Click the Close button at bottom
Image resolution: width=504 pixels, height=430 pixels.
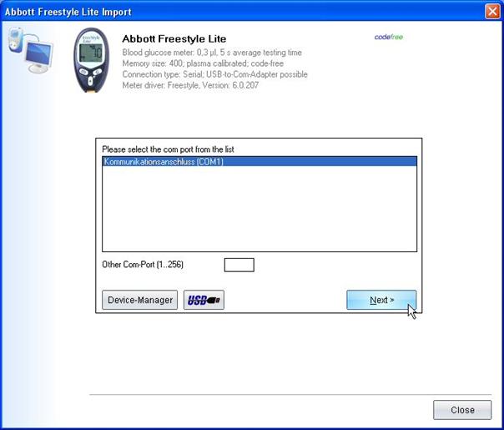tap(462, 410)
